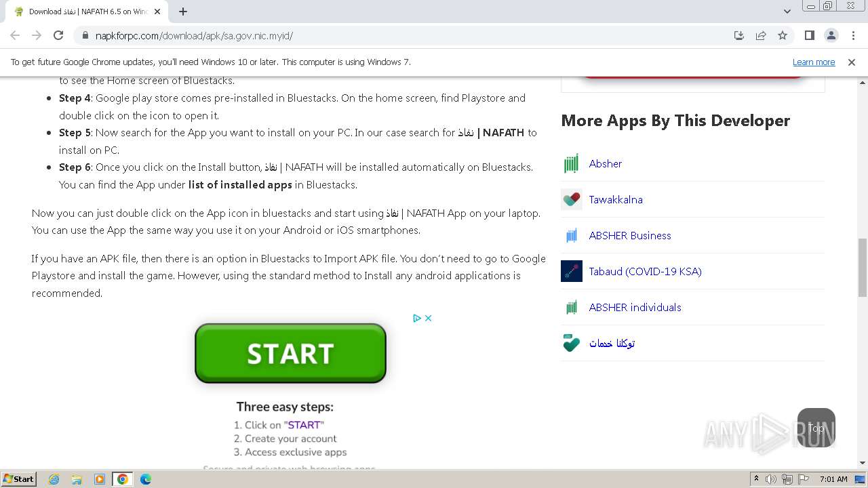Viewport: 868px width, 488px height.
Task: Open the Tawakkalna link
Action: coord(616,200)
